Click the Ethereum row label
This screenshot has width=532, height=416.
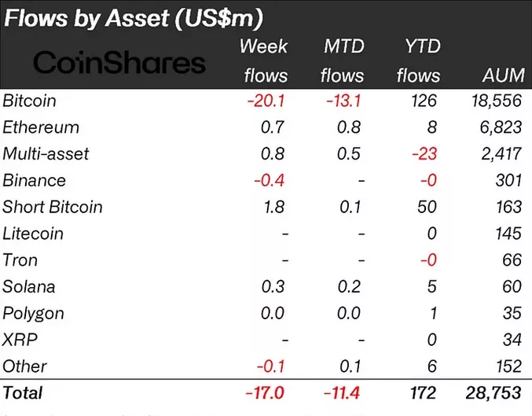click(41, 127)
